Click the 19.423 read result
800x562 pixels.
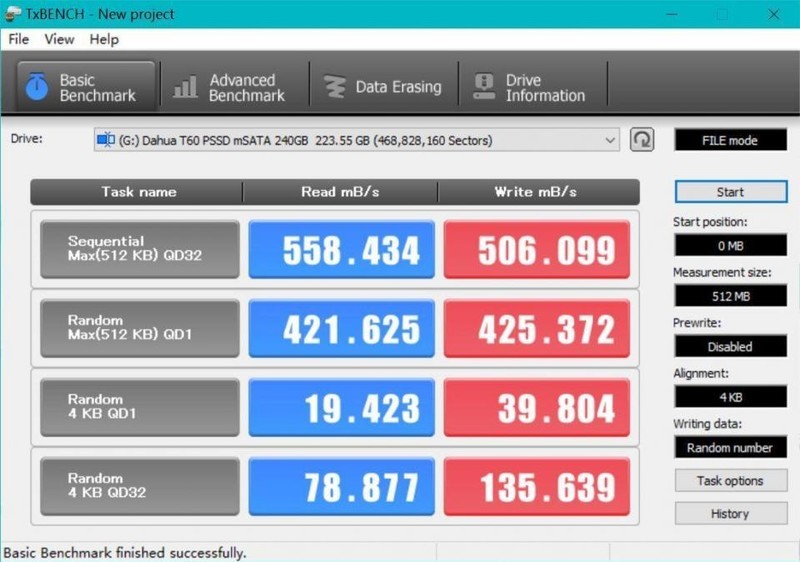(x=341, y=407)
